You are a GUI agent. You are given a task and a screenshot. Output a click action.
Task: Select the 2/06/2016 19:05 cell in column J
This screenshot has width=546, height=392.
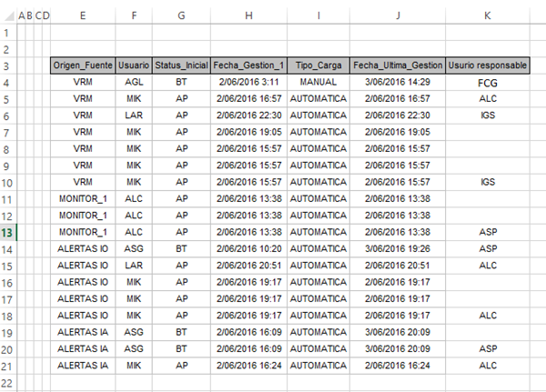coord(398,132)
